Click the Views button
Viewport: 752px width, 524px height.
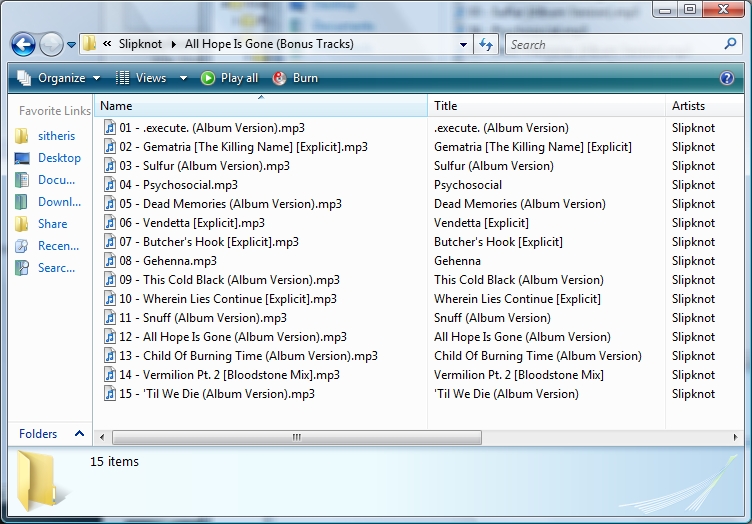point(141,78)
